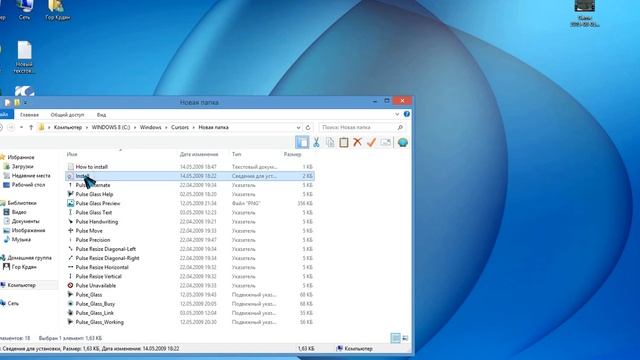This screenshot has height=360, width=640.
Task: Select Рабочий стол in the navigation pane
Action: tap(28, 184)
